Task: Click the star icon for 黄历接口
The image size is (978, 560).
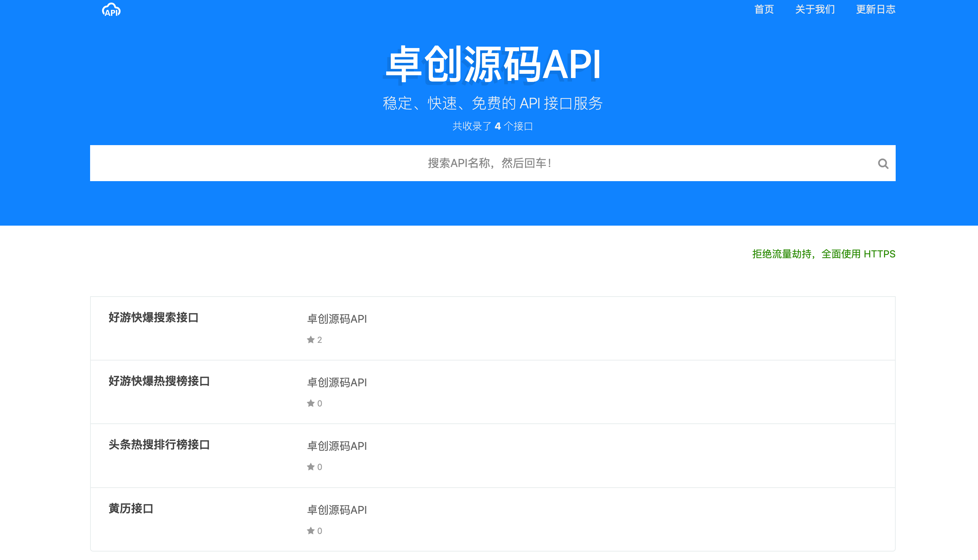Action: 311,530
